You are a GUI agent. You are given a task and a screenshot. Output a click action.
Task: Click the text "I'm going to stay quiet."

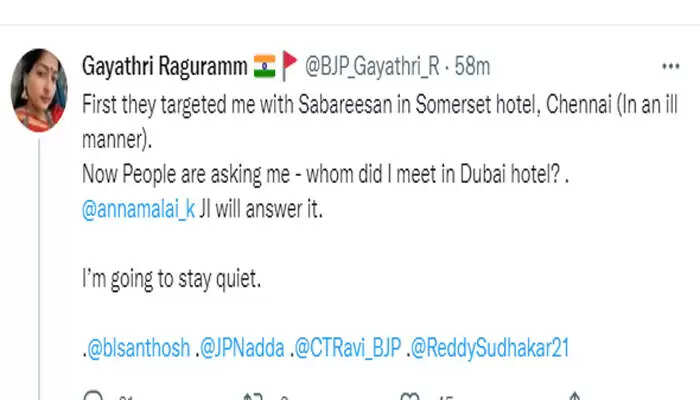[x=171, y=281]
